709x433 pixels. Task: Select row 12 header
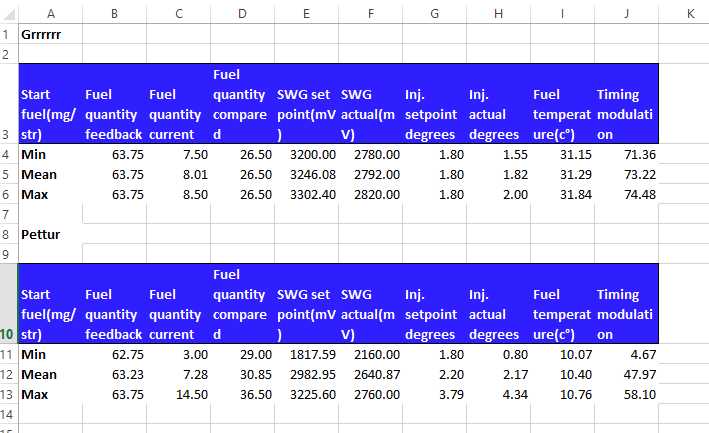[9, 374]
